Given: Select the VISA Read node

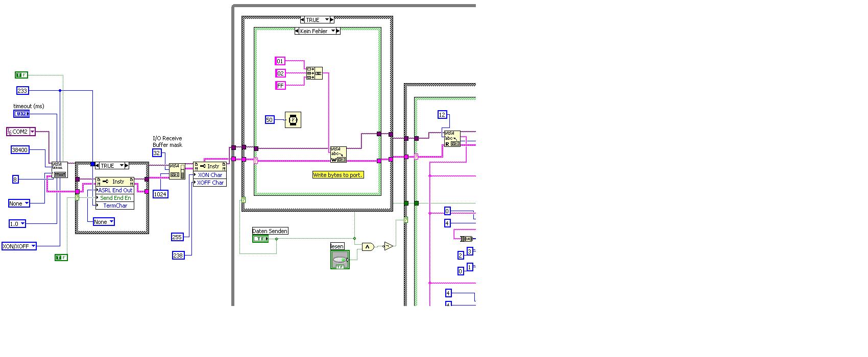Looking at the screenshot, I should pyautogui.click(x=452, y=139).
